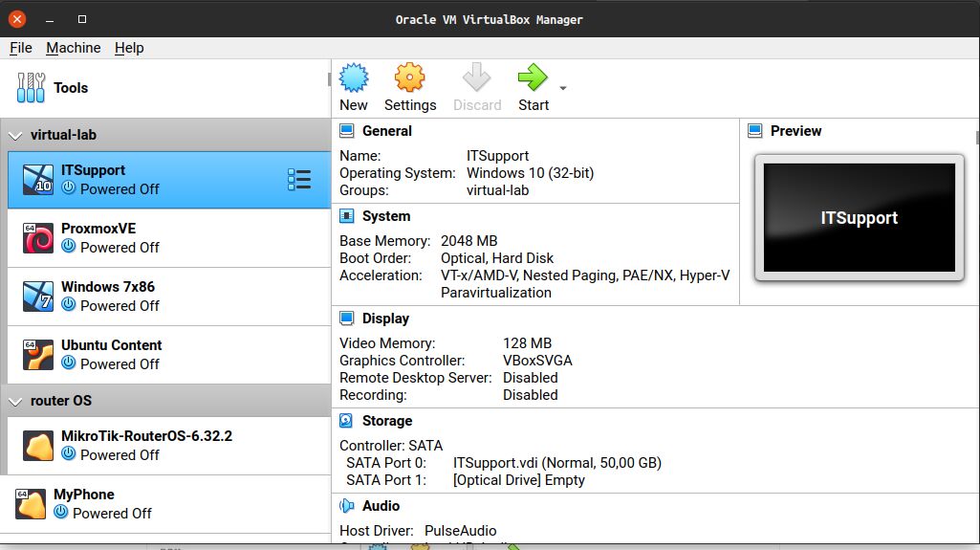
Task: Select the MyPhone virtual machine
Action: pos(165,504)
